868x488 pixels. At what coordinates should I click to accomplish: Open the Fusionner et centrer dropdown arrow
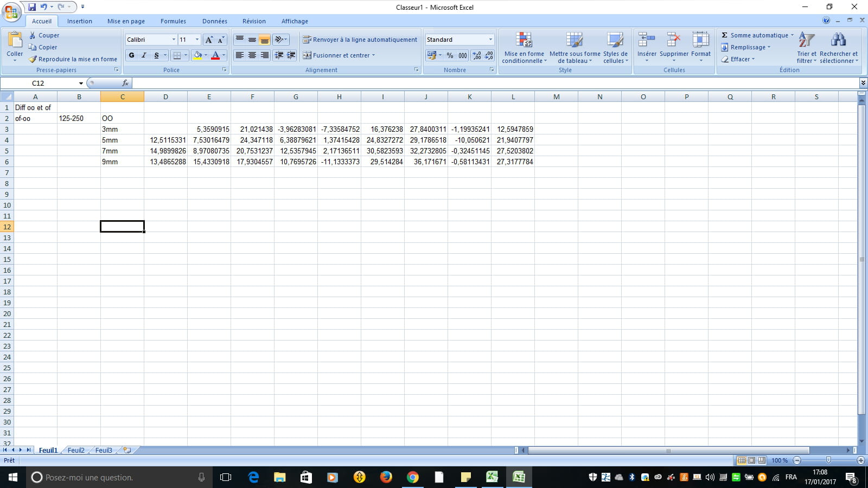(x=374, y=55)
